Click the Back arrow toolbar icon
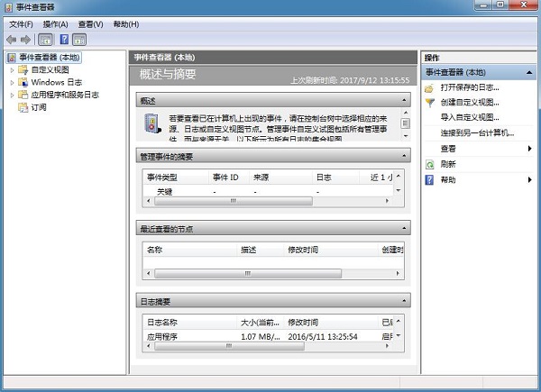 [12, 40]
